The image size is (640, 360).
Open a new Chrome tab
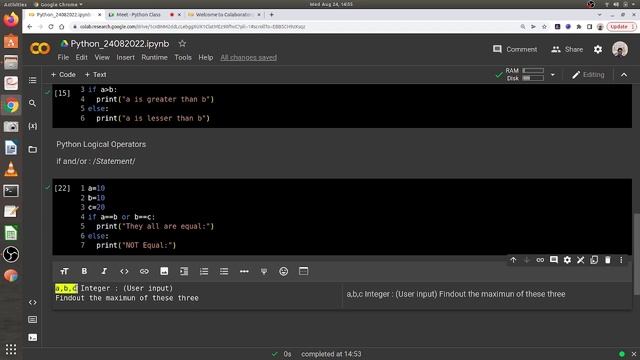point(271,15)
